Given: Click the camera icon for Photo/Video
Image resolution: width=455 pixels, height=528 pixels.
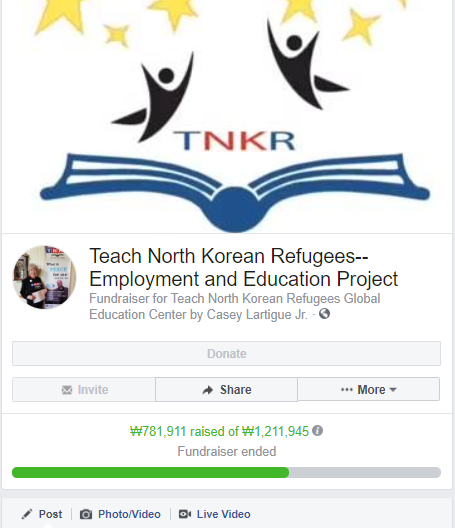Looking at the screenshot, I should click(x=86, y=514).
